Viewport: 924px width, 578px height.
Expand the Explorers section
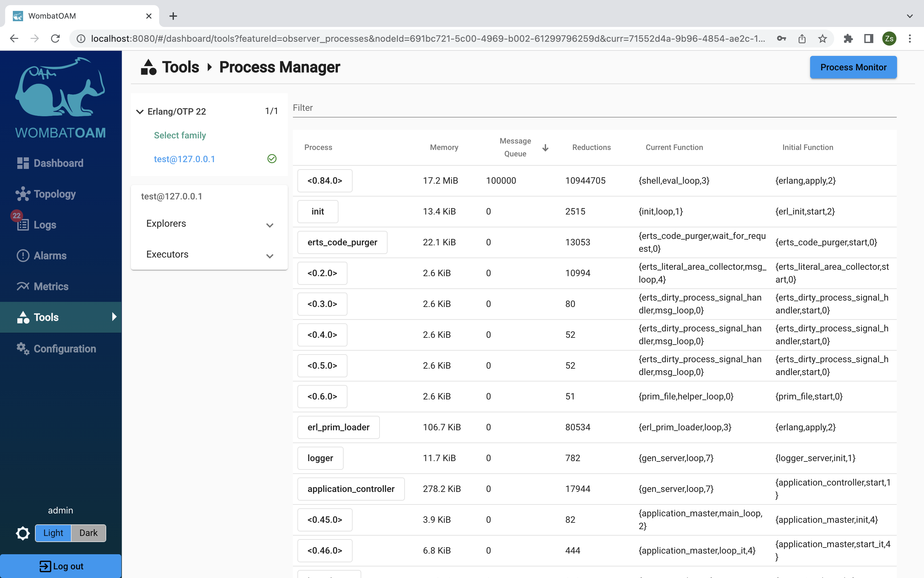(x=209, y=224)
